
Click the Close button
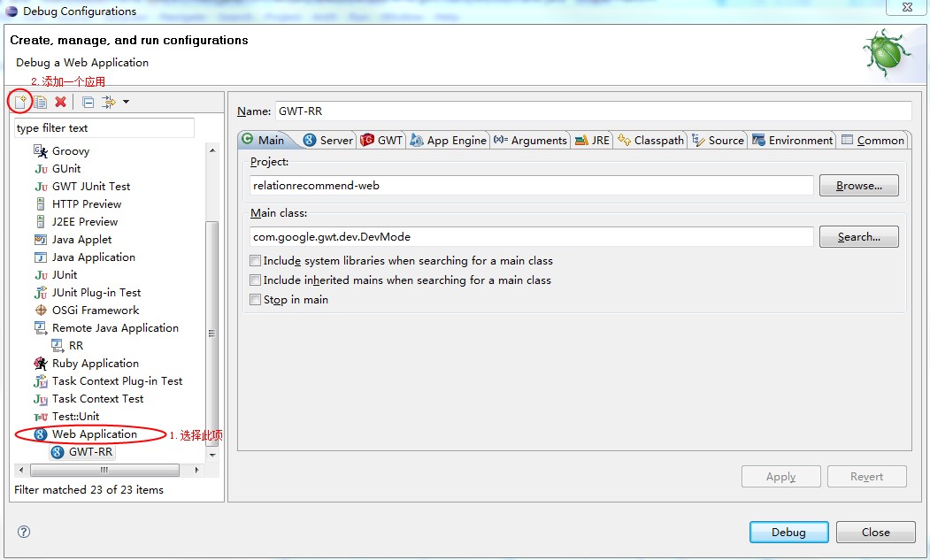click(876, 532)
